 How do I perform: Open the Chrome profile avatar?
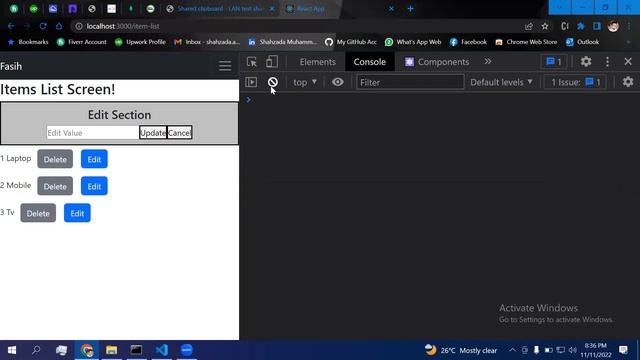click(x=613, y=26)
